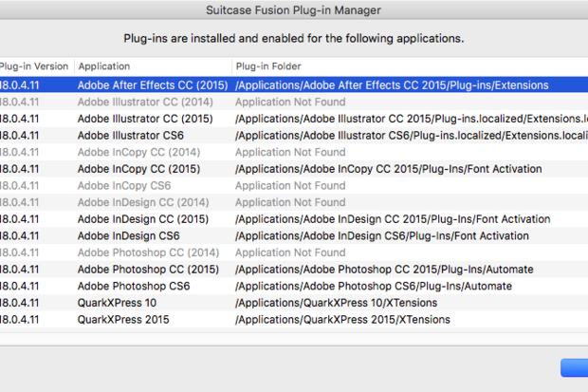Screen dimensions: 588x392
Task: Select the Adobe Illustrator CC (2014) entry
Action: click(x=145, y=103)
